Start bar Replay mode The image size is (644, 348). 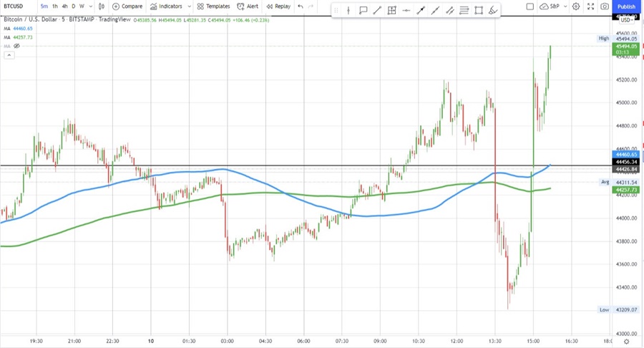(x=278, y=6)
